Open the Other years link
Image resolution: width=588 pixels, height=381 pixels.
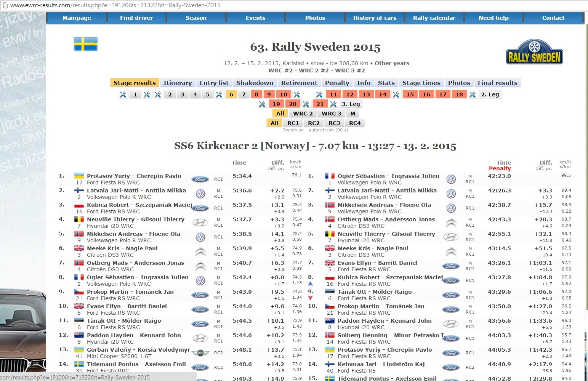click(x=392, y=63)
